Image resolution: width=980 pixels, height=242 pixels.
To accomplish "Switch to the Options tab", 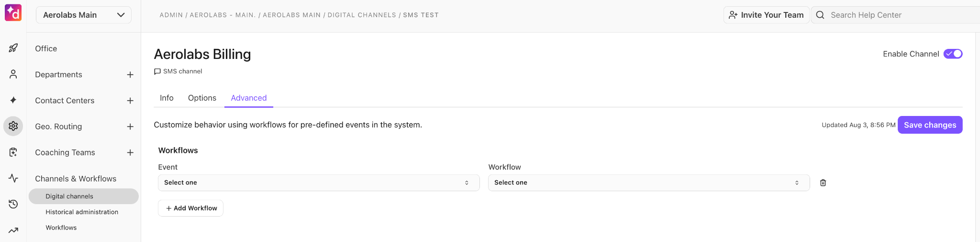I will (202, 98).
